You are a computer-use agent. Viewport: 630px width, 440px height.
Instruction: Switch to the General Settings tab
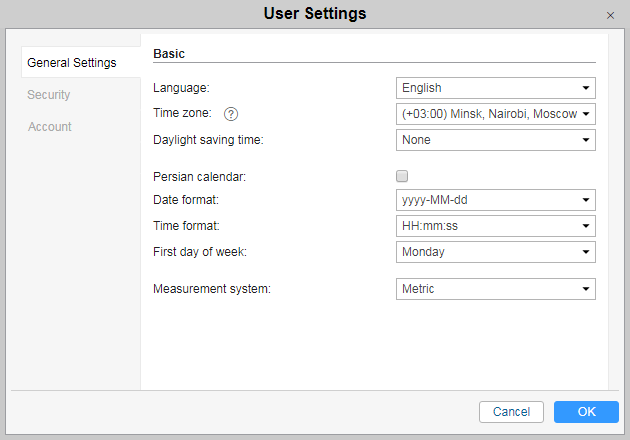point(72,63)
